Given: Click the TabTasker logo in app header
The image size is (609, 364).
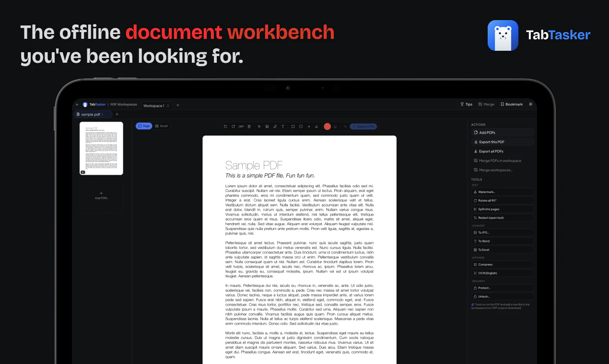Looking at the screenshot, I should 94,104.
